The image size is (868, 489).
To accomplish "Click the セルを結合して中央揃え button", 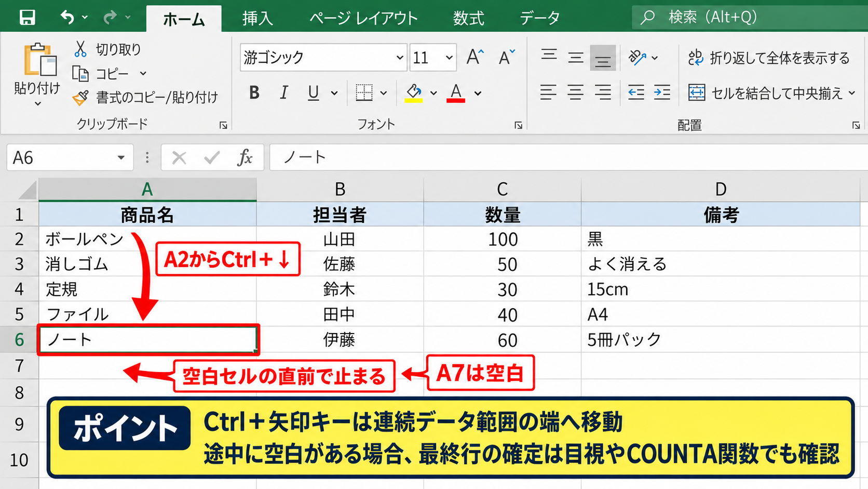I will click(x=765, y=93).
